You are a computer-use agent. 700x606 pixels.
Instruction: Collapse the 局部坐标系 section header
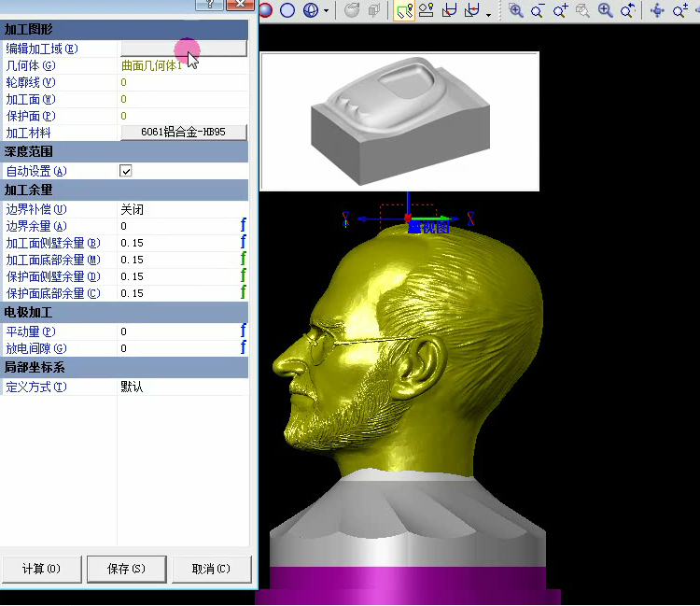124,368
